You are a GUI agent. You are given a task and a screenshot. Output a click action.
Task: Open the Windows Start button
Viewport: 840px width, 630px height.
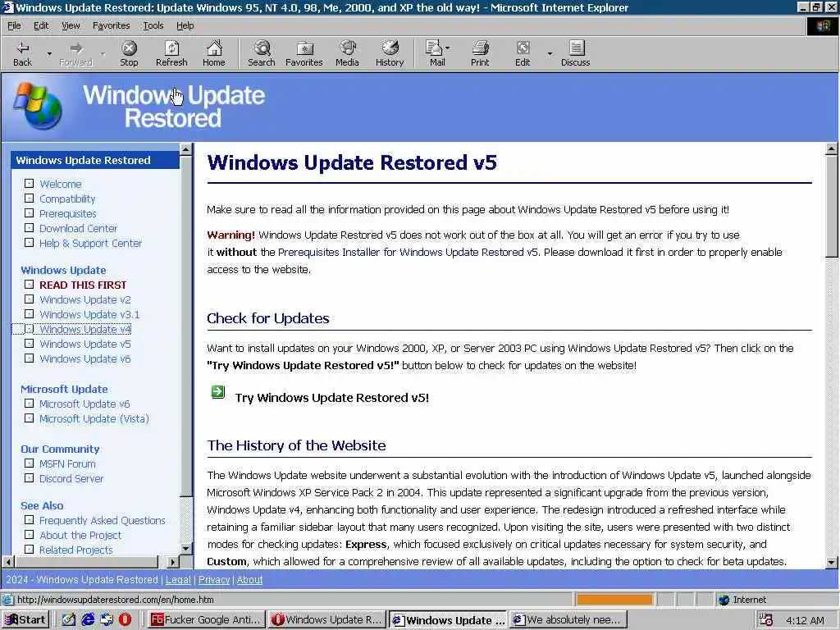(x=25, y=620)
